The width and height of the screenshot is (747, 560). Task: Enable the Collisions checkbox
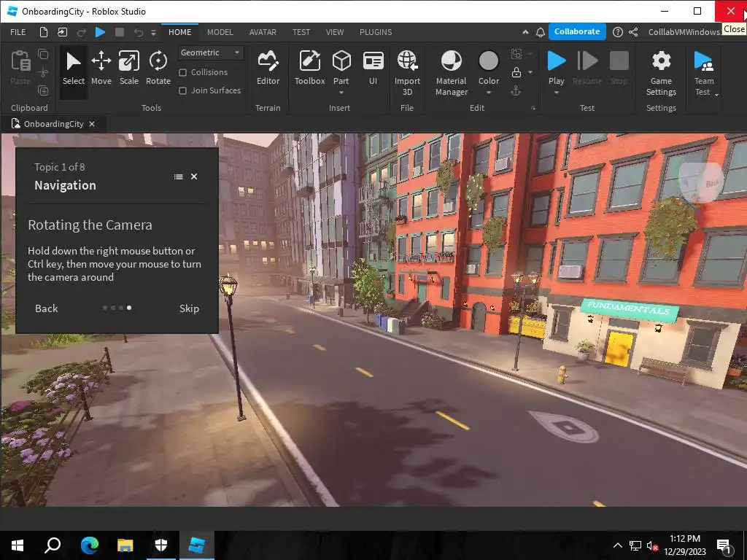click(182, 72)
